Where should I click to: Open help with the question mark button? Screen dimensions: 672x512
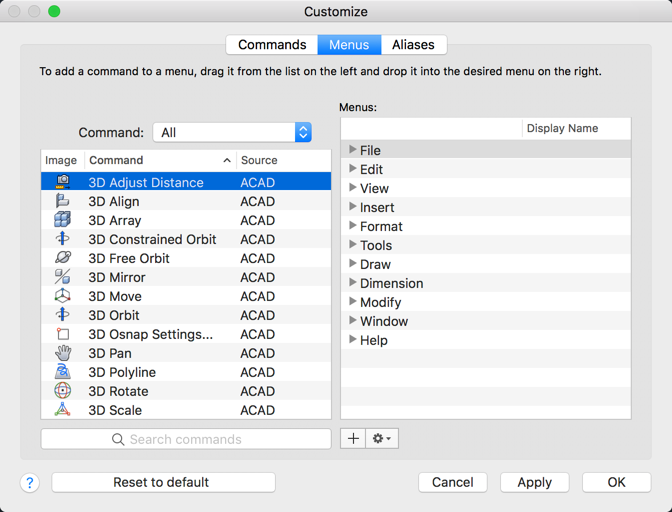[x=30, y=482]
